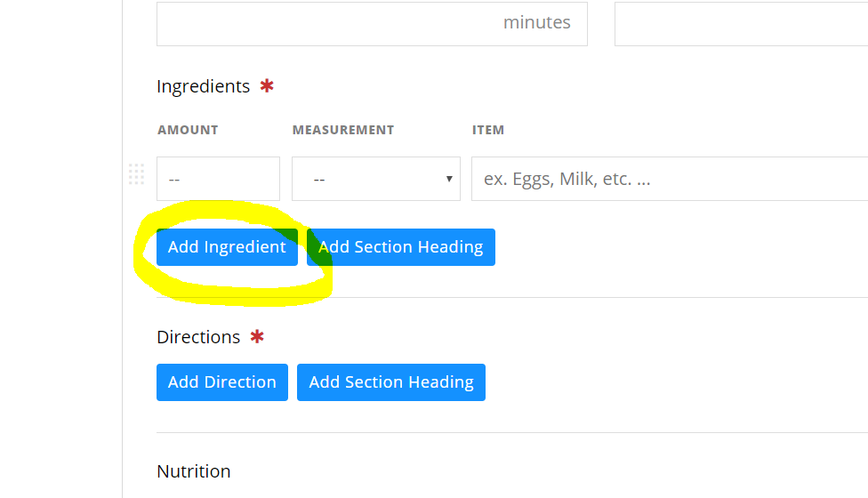Click the time field labeled minutes
This screenshot has height=498, width=868.
point(372,24)
